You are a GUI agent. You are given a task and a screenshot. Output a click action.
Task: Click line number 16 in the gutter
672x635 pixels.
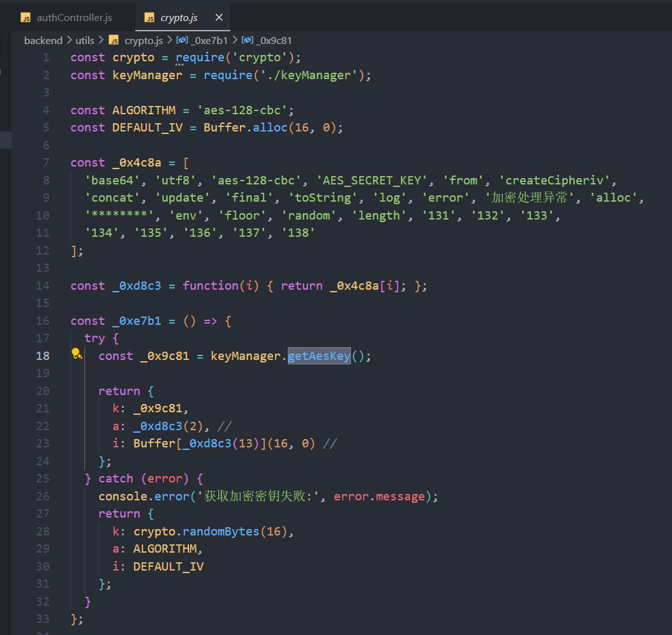tap(42, 321)
